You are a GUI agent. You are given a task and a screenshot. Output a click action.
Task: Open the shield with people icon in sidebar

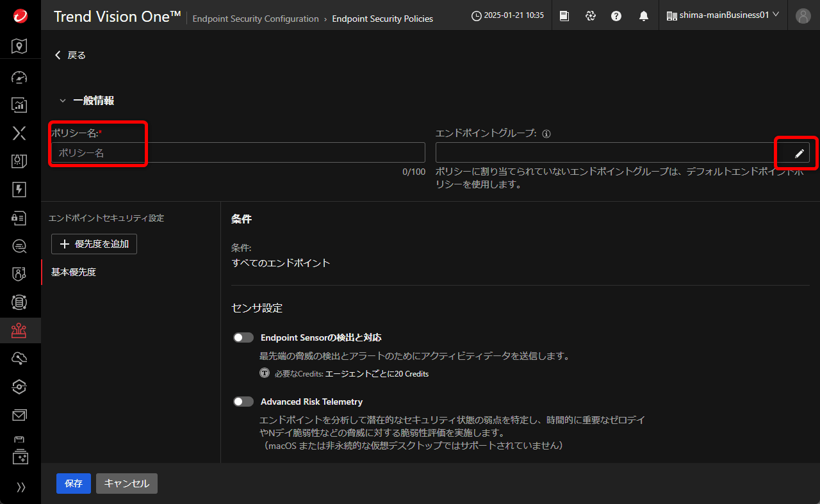[x=20, y=274]
